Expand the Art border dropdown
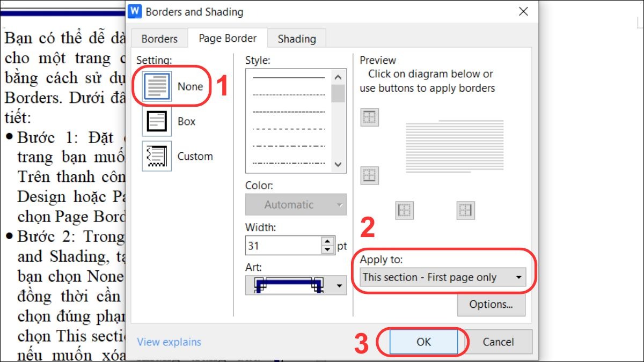Image resolution: width=644 pixels, height=362 pixels. pyautogui.click(x=339, y=286)
